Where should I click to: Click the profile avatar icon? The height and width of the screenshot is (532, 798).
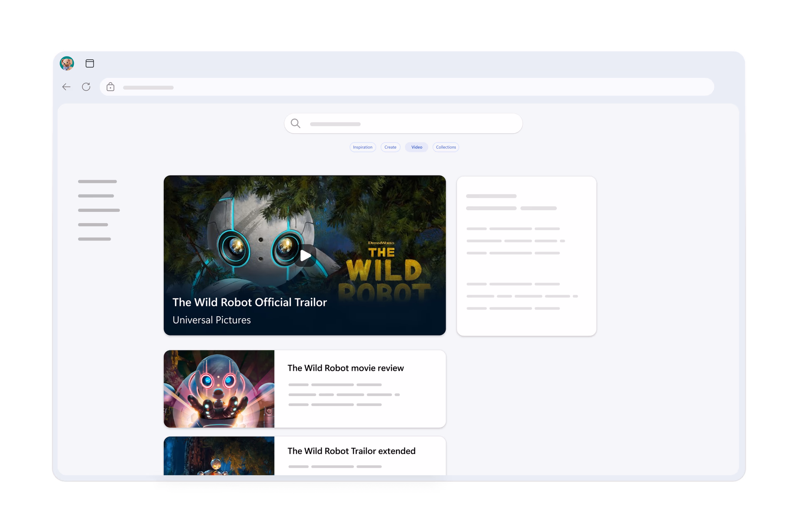67,63
